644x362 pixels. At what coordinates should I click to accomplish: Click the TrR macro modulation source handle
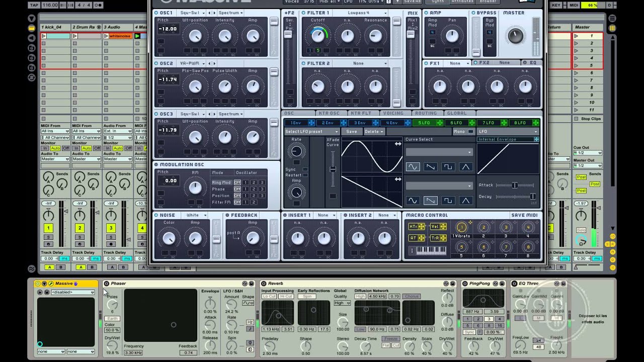pos(443,238)
